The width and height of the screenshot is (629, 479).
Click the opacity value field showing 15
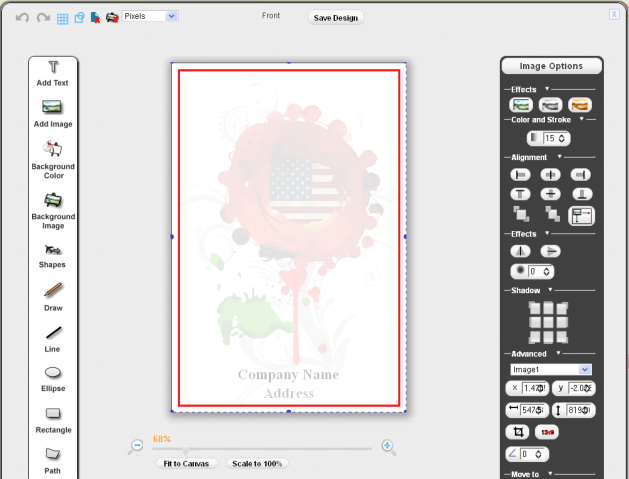pyautogui.click(x=550, y=138)
